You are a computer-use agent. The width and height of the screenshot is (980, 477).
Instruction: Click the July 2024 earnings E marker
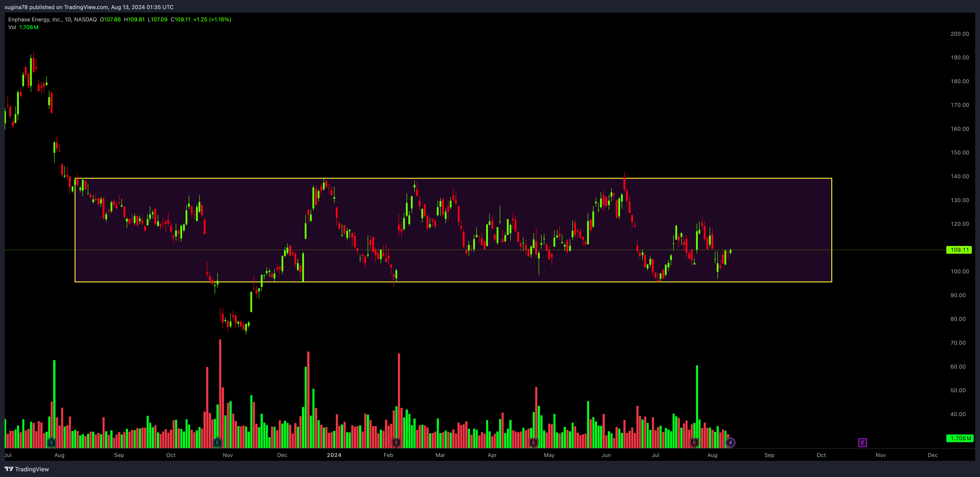point(694,442)
